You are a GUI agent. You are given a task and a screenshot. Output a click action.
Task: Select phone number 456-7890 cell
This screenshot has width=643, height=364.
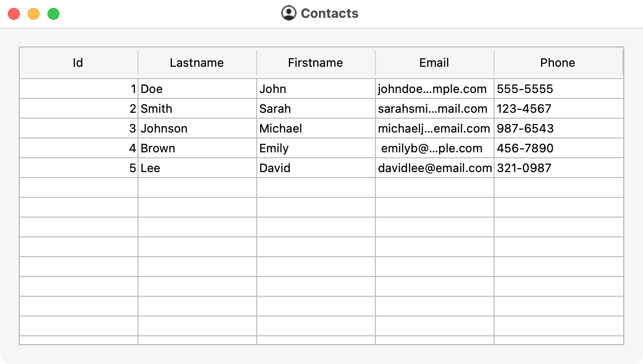click(x=558, y=148)
